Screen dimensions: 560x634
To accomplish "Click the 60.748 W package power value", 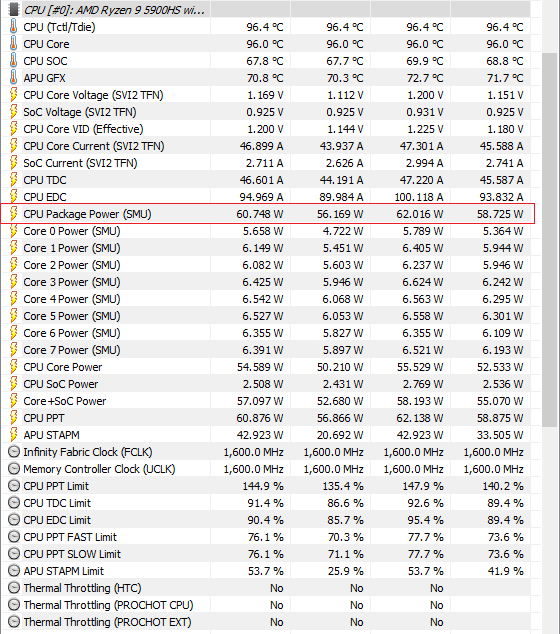I will pyautogui.click(x=260, y=214).
